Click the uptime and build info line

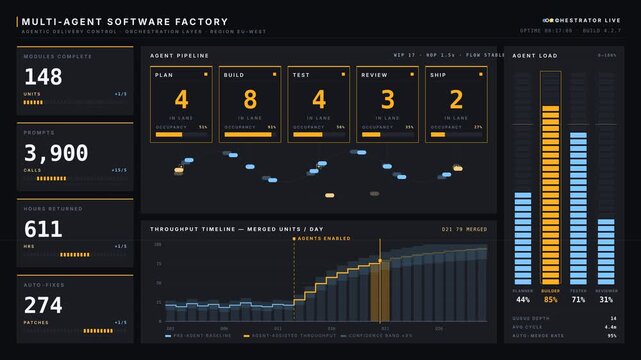570,31
